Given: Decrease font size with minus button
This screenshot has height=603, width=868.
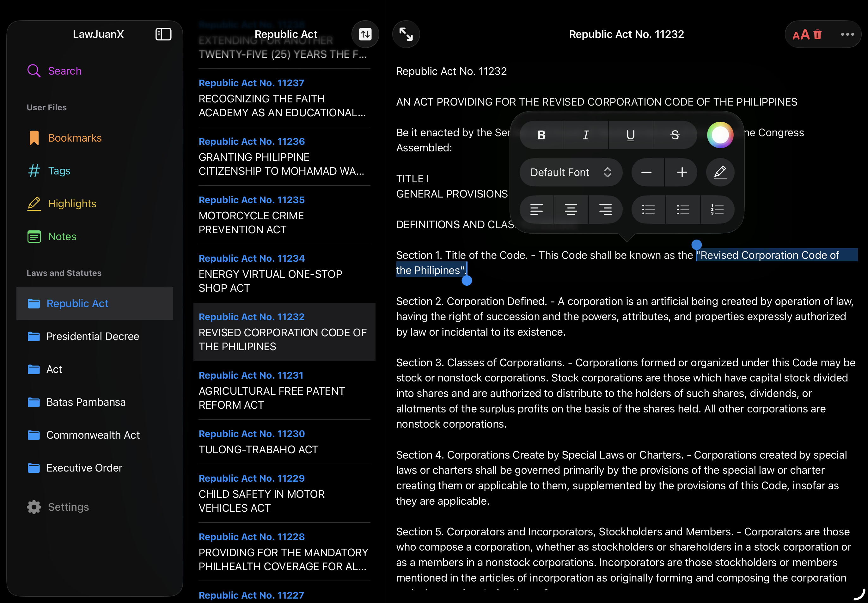Looking at the screenshot, I should (647, 172).
